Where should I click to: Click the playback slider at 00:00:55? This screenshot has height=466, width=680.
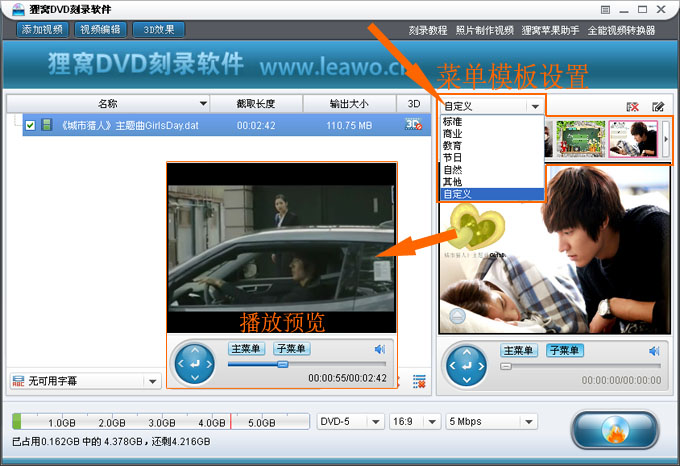(282, 364)
